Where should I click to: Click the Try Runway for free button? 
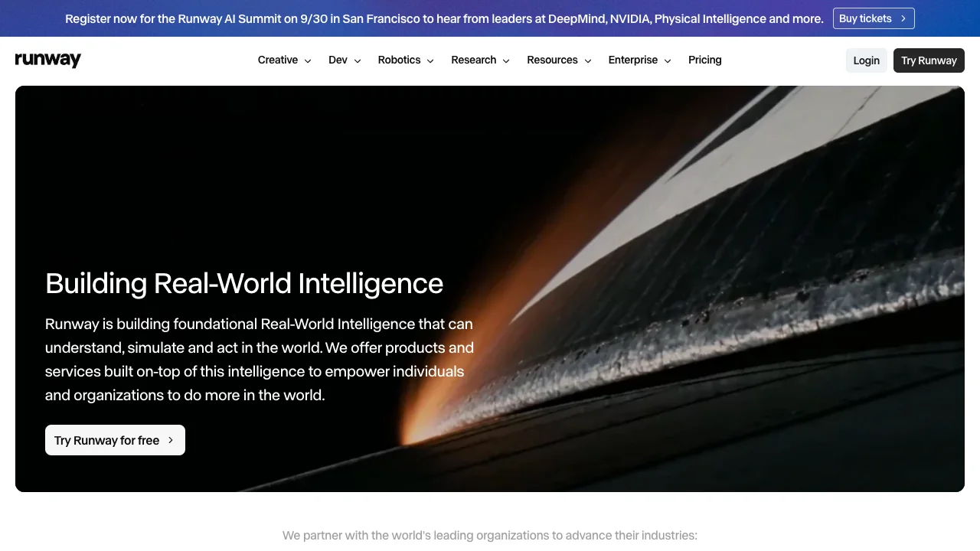[x=115, y=440]
